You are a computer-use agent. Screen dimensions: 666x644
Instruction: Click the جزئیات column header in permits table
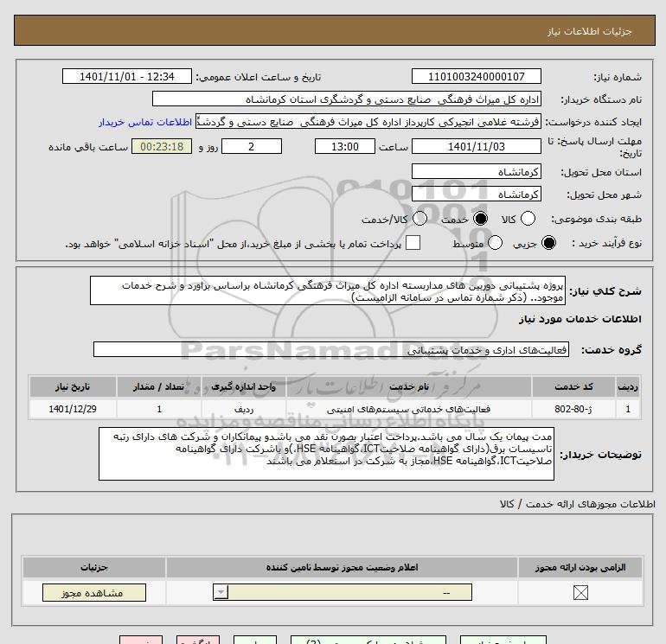coord(94,567)
